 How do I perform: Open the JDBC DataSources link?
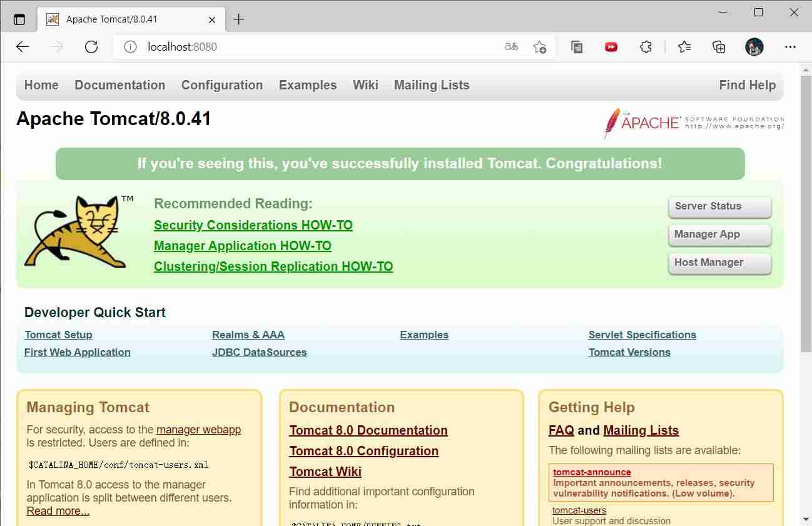click(260, 352)
